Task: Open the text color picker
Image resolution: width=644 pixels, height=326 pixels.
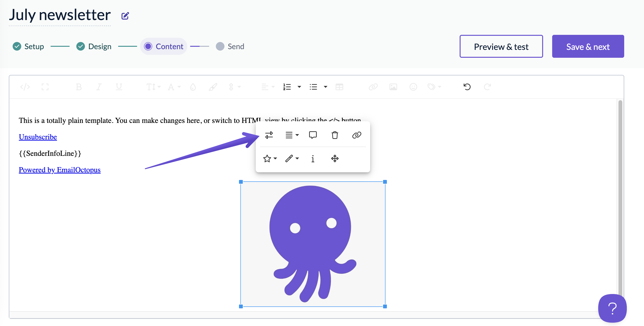Action: click(x=193, y=87)
